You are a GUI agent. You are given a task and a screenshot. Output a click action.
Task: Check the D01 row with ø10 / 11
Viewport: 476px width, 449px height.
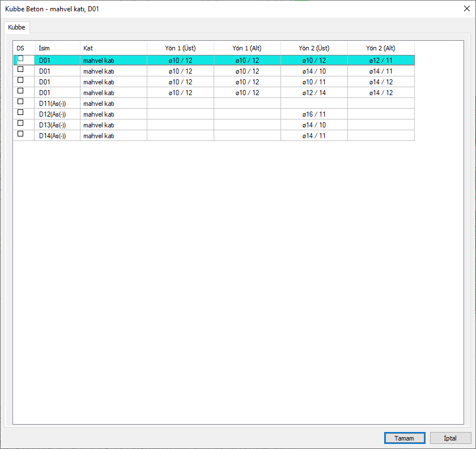point(20,80)
